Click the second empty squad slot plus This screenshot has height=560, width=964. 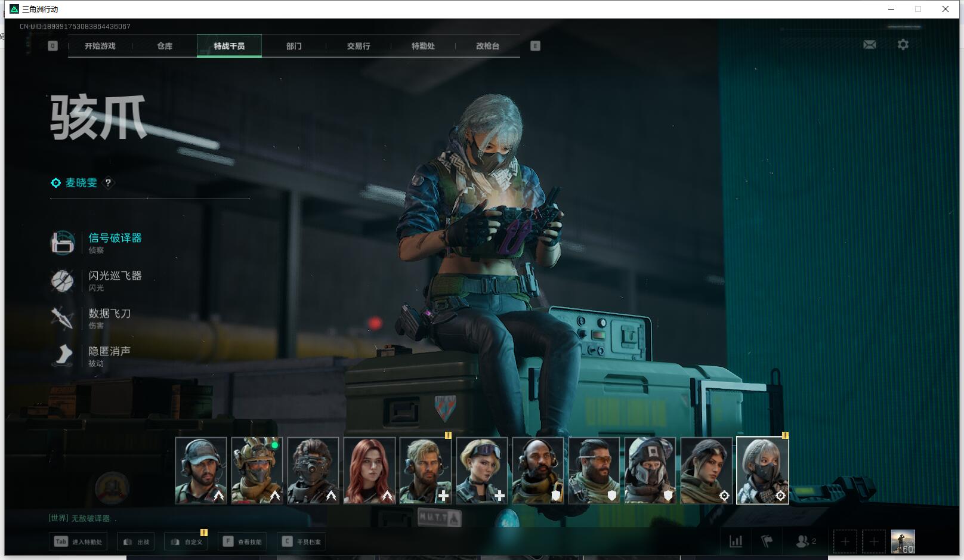(x=873, y=542)
